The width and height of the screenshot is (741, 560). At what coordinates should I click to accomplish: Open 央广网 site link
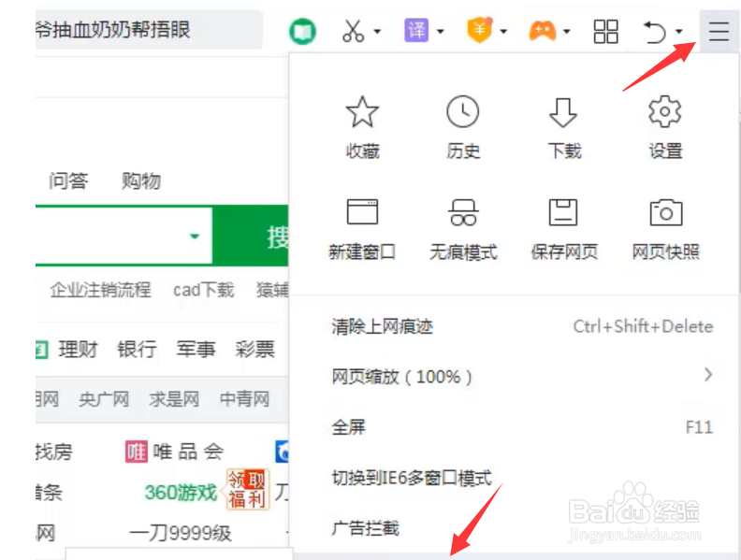(x=104, y=399)
